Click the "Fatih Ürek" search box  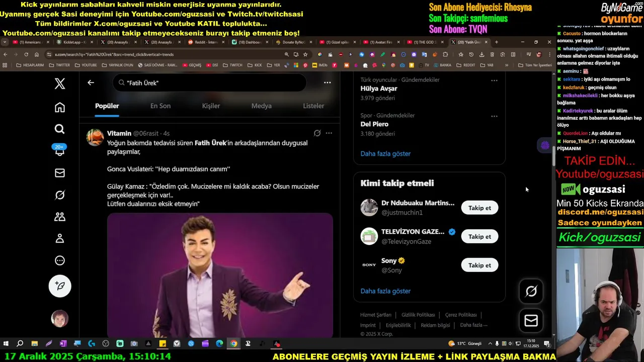(x=210, y=82)
